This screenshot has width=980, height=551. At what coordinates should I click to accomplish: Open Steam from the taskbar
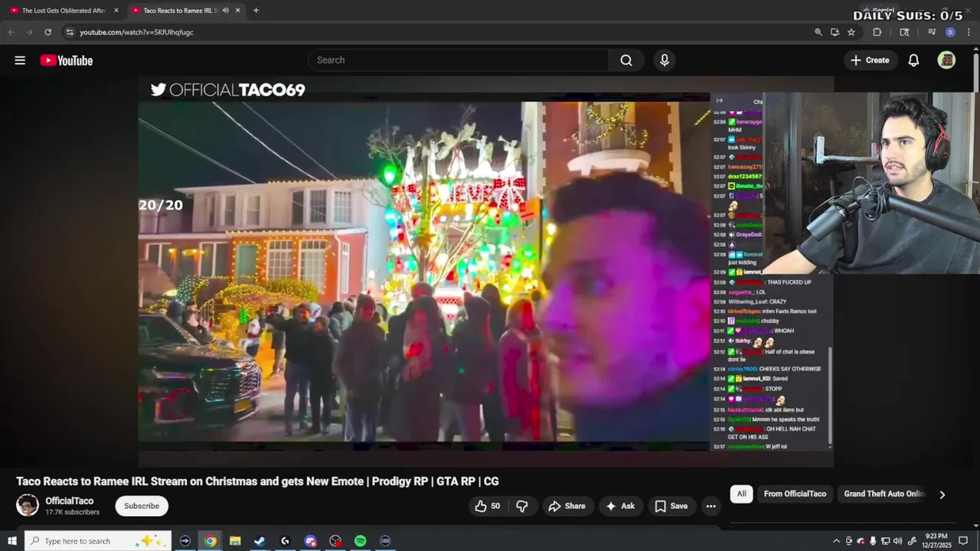pyautogui.click(x=260, y=541)
